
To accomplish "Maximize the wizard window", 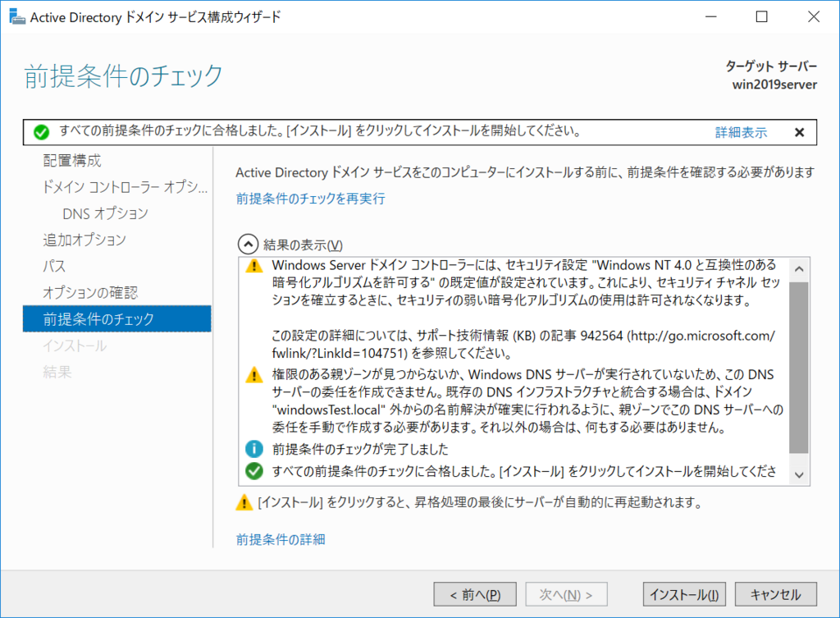I will (761, 16).
